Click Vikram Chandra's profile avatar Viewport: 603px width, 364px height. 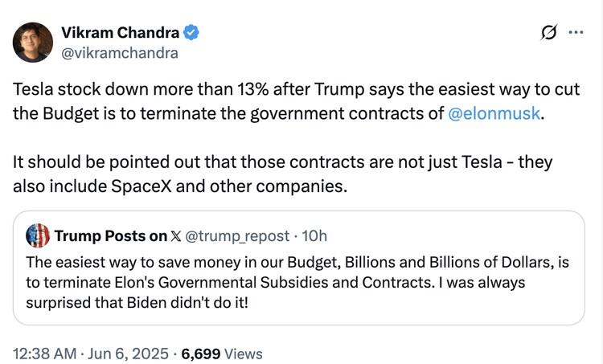(x=33, y=43)
